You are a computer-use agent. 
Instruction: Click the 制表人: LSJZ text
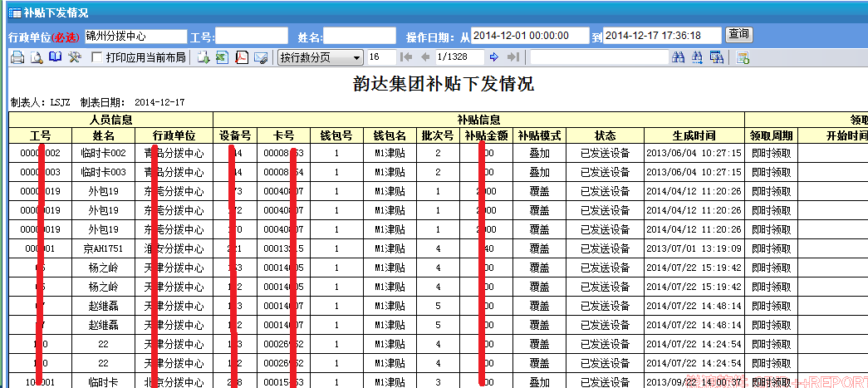pyautogui.click(x=41, y=102)
